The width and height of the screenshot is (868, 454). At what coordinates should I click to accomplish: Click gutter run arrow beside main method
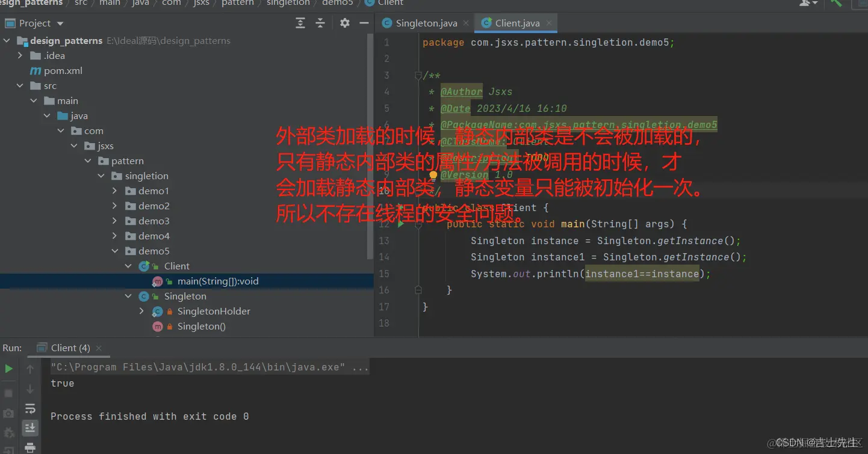(401, 224)
